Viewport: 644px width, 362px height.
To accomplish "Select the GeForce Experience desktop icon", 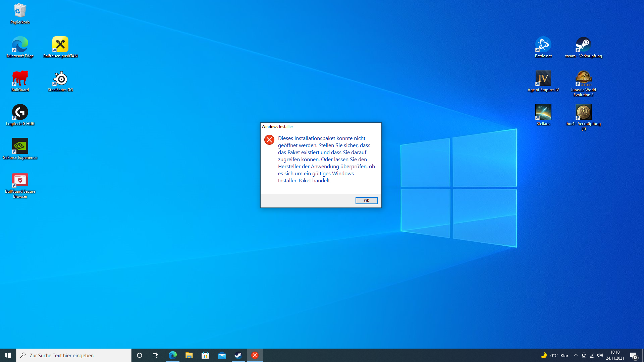I will click(20, 146).
